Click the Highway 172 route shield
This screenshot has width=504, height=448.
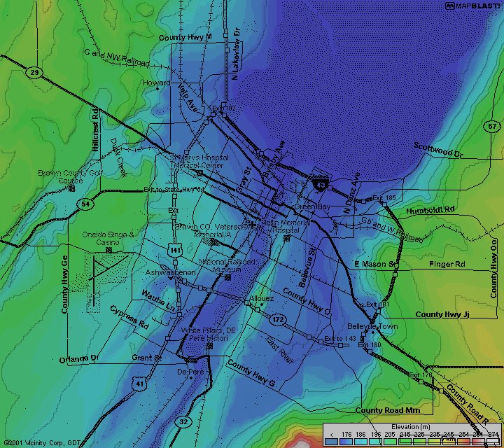(x=278, y=320)
